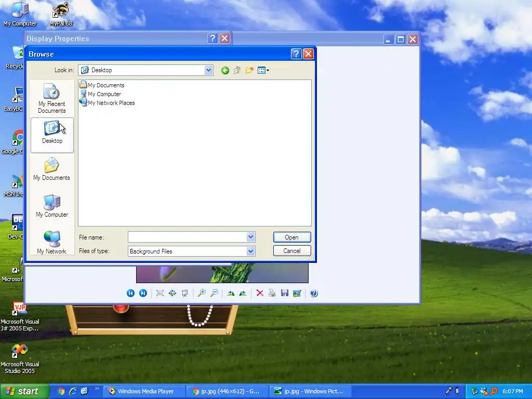The width and height of the screenshot is (532, 399).
Task: Click the system clock showing 6:07 PM
Action: (x=513, y=391)
